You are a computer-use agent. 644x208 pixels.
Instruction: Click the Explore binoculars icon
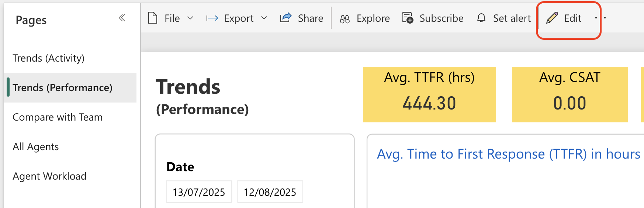345,19
